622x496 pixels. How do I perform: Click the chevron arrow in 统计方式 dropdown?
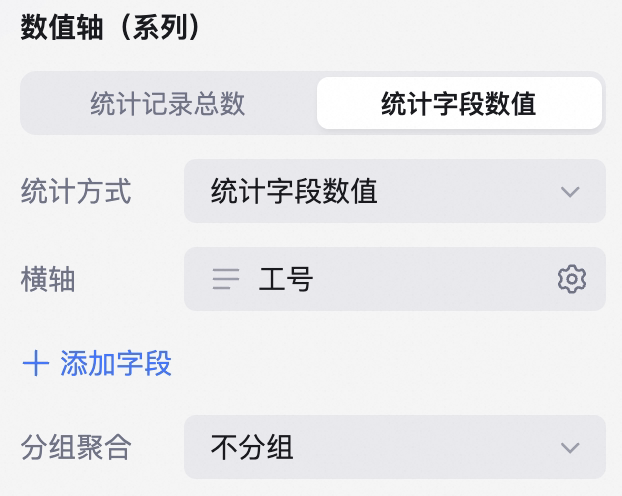(570, 192)
